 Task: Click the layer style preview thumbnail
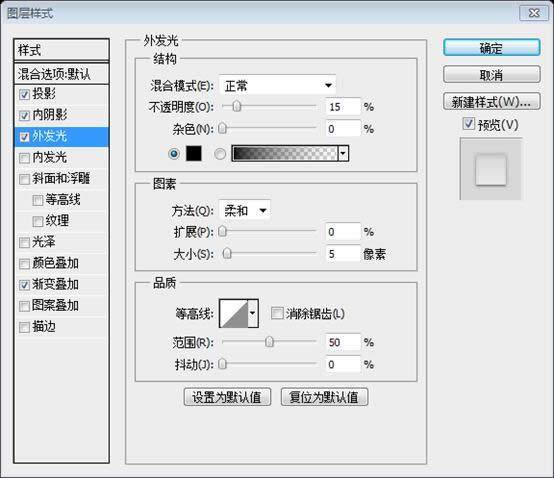click(x=491, y=169)
